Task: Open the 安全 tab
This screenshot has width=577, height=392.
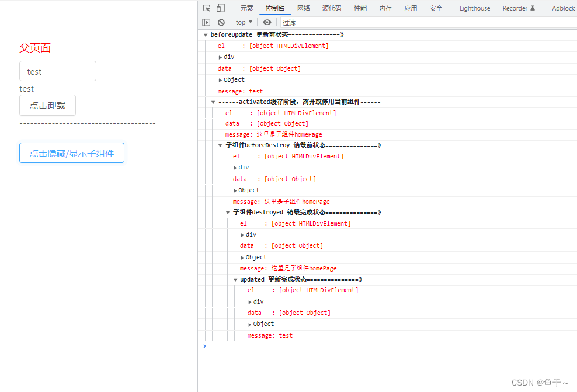Action: pos(436,8)
